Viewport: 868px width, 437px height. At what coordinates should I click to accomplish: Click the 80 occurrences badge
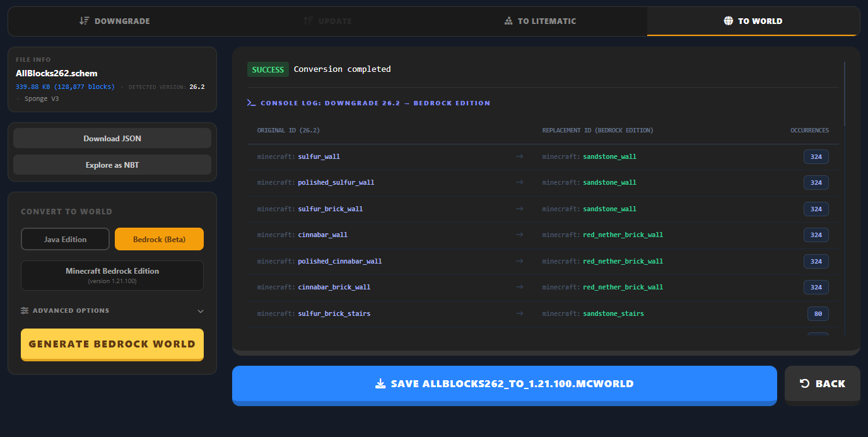tap(818, 313)
